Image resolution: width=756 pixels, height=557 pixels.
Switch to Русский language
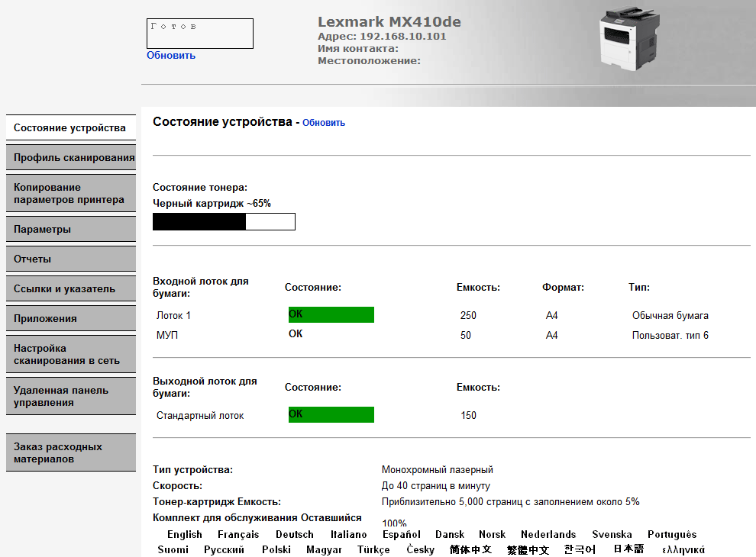[223, 549]
